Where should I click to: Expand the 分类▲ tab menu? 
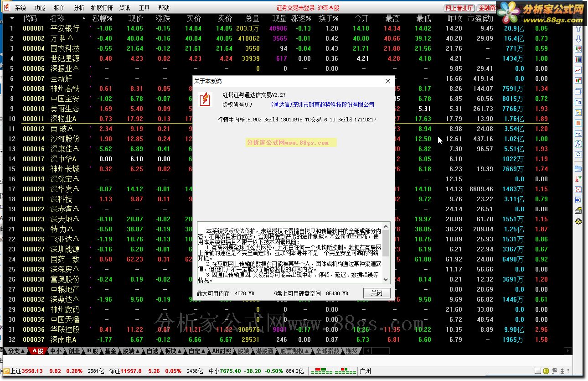click(x=16, y=351)
